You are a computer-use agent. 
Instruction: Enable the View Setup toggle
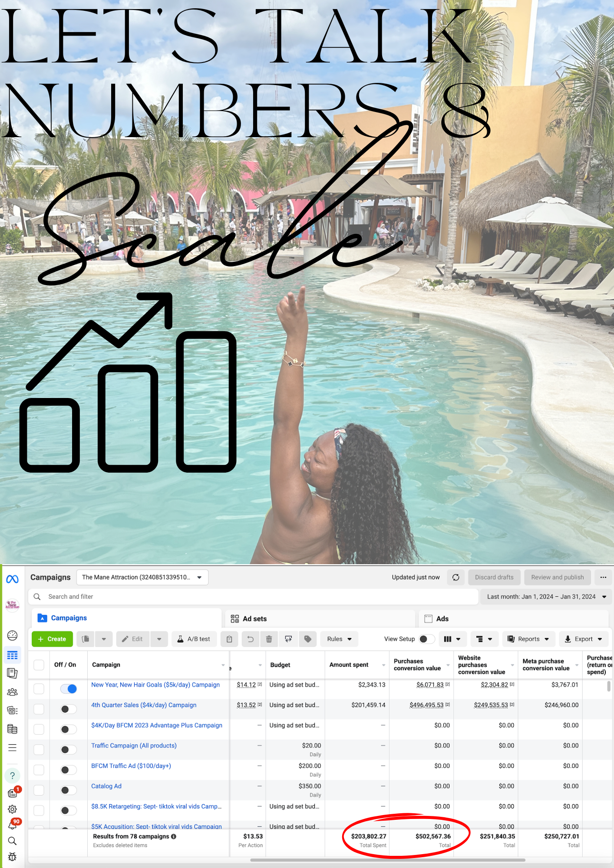(426, 639)
